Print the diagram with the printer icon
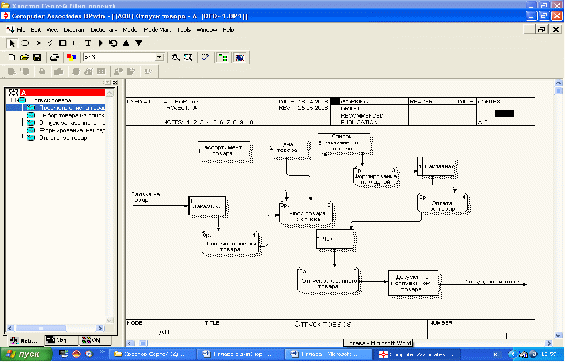The height and width of the screenshot is (362, 565). pyautogui.click(x=54, y=57)
